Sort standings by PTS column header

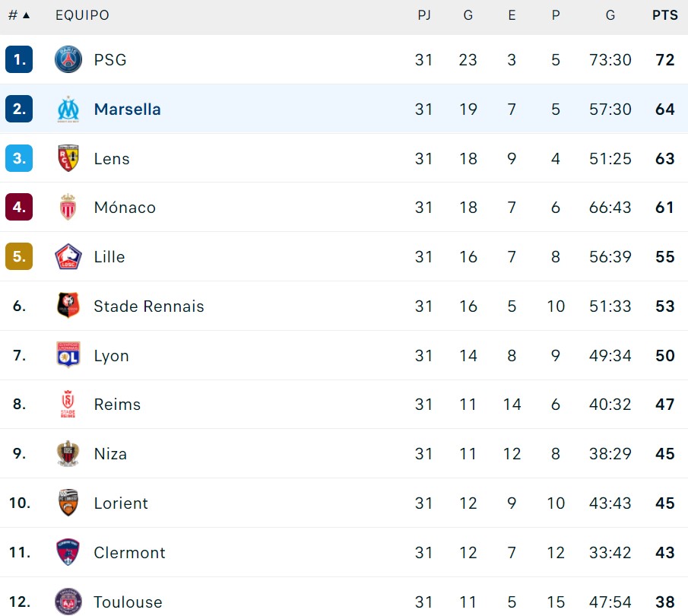[x=665, y=15]
